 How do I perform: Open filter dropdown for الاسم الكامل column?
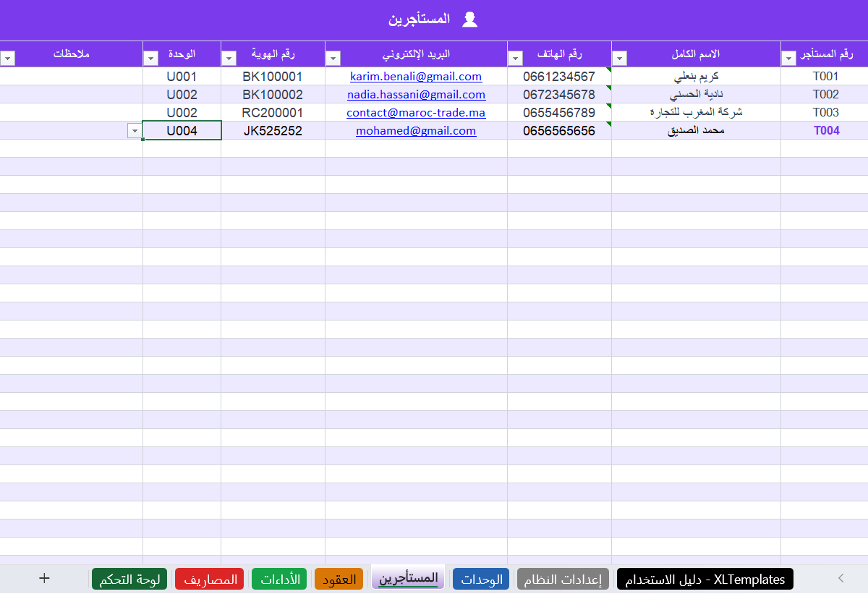click(619, 58)
